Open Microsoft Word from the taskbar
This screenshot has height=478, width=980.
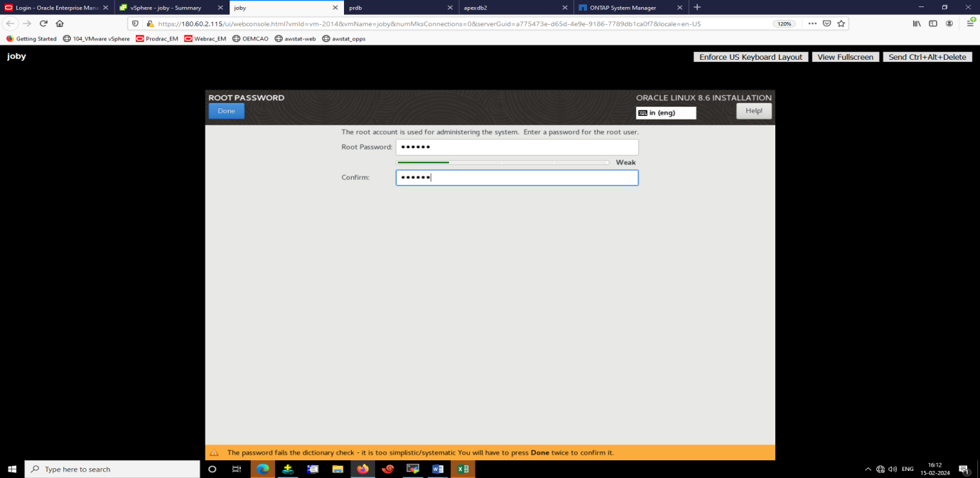[438, 469]
